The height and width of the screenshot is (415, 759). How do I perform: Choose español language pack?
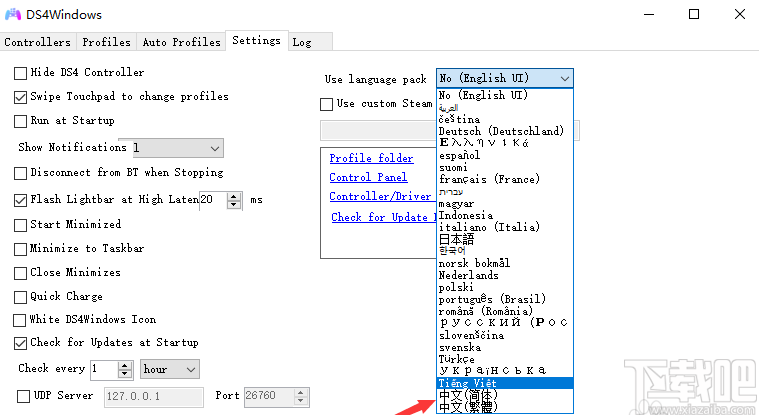click(505, 155)
